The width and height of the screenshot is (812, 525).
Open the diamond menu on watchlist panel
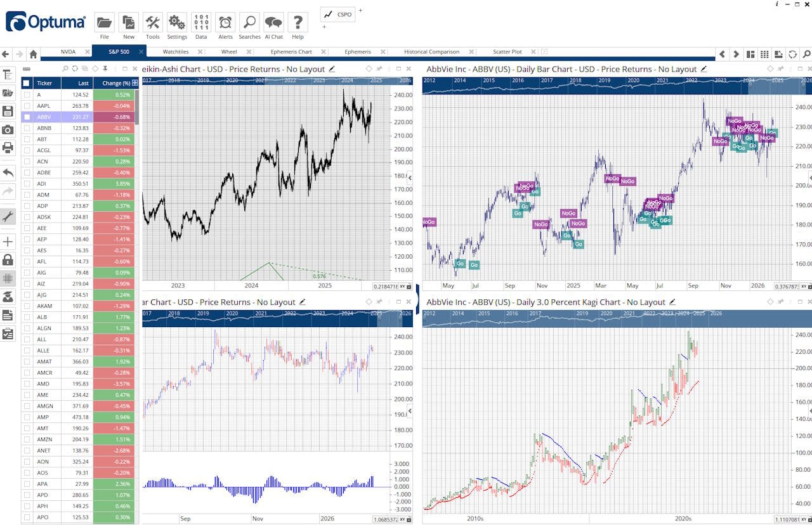pos(95,69)
